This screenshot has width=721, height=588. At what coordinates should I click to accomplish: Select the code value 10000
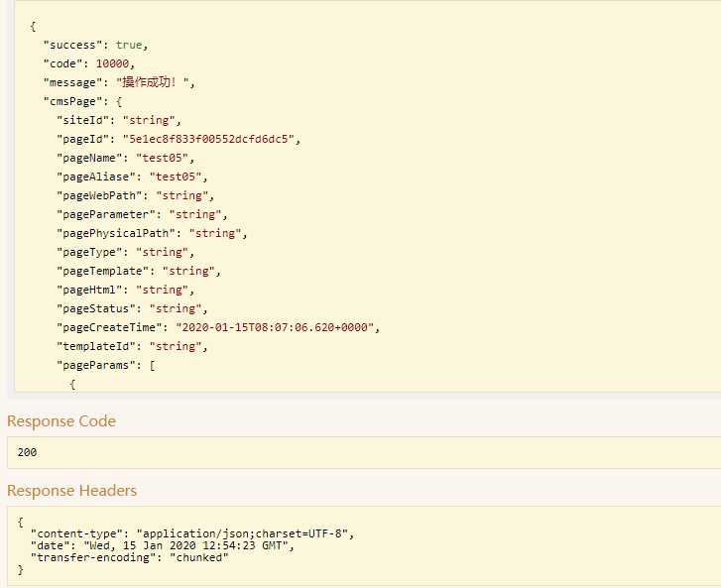tap(112, 63)
